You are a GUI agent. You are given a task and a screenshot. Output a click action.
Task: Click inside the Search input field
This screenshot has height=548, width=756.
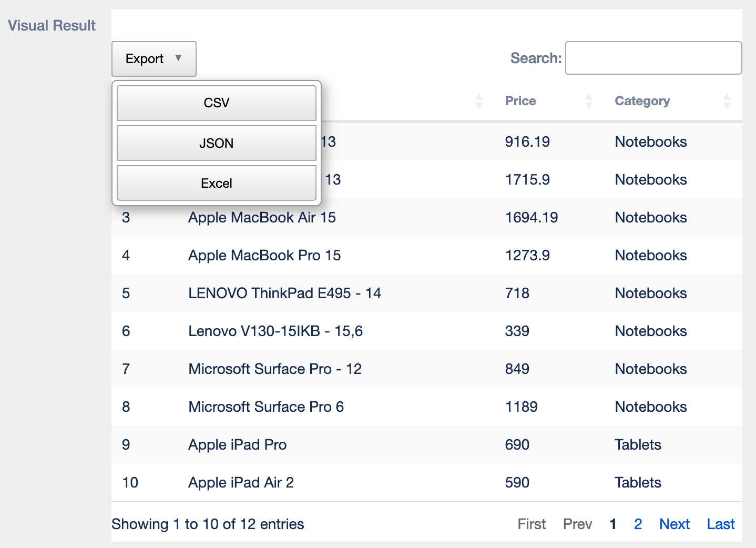pyautogui.click(x=653, y=58)
